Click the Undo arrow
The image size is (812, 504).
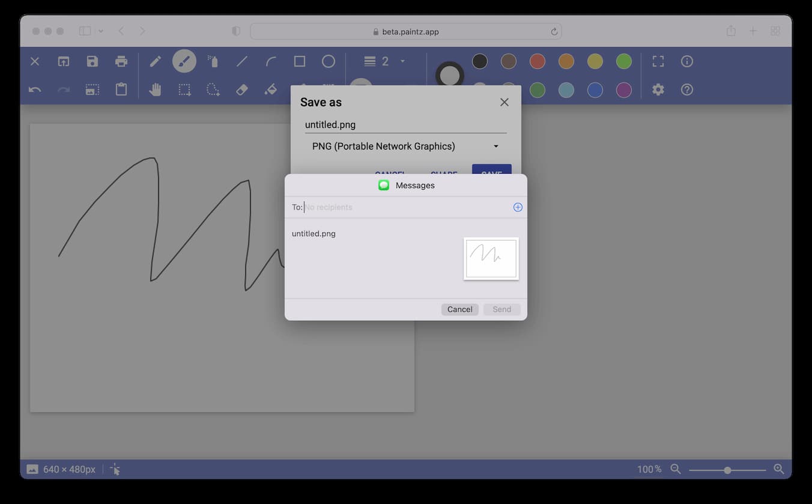[35, 90]
